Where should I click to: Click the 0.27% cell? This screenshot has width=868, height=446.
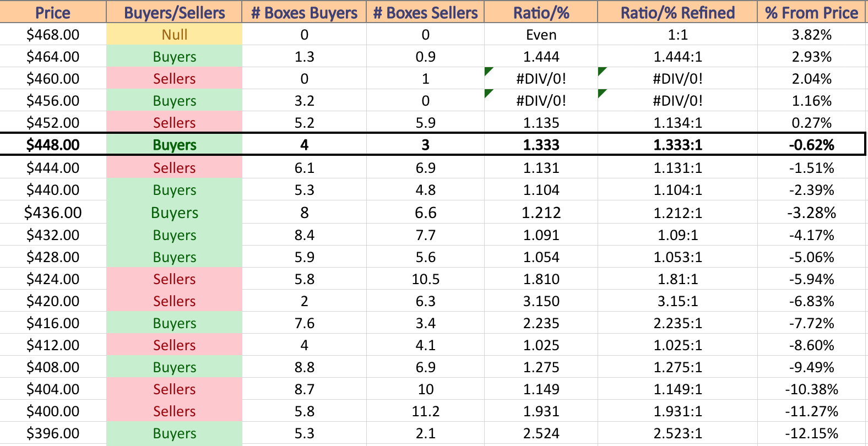811,123
